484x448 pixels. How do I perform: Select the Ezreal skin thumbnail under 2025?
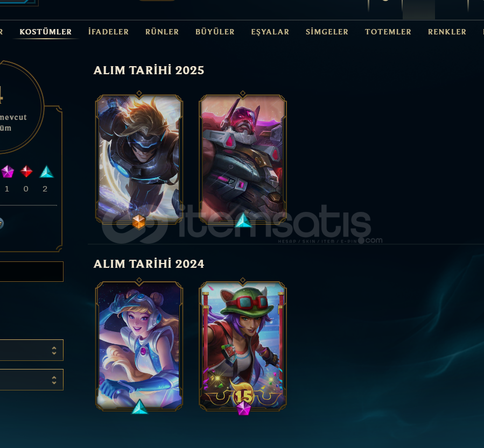tap(139, 159)
